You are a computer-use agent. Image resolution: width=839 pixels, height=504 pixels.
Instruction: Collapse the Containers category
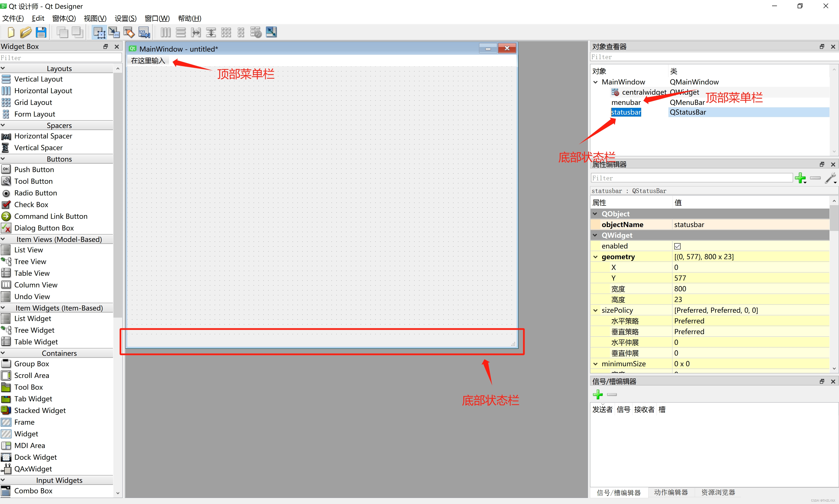[3, 353]
